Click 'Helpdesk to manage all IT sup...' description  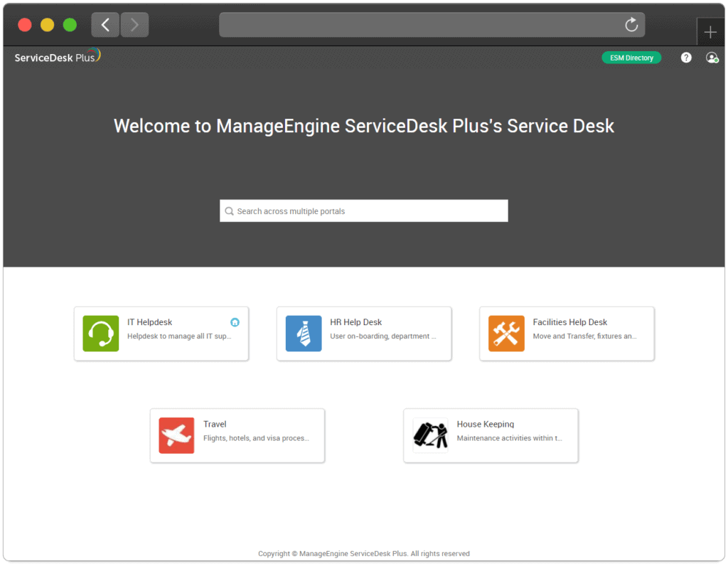click(x=179, y=336)
